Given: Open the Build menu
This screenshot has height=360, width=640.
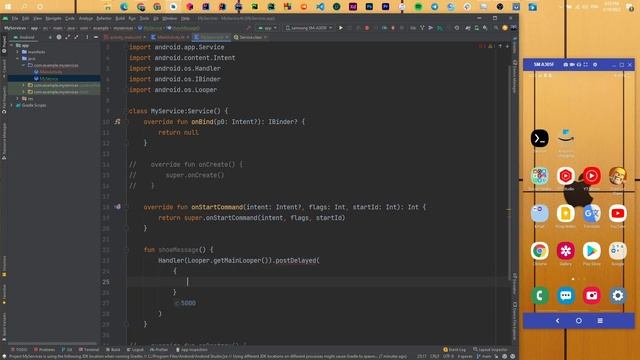Looking at the screenshot, I should pyautogui.click(x=120, y=18).
